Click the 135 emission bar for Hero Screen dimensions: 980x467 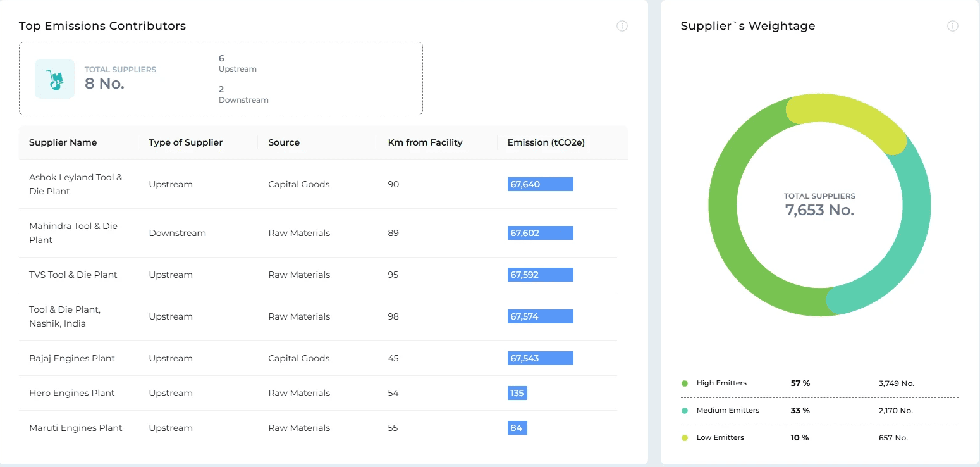point(517,393)
